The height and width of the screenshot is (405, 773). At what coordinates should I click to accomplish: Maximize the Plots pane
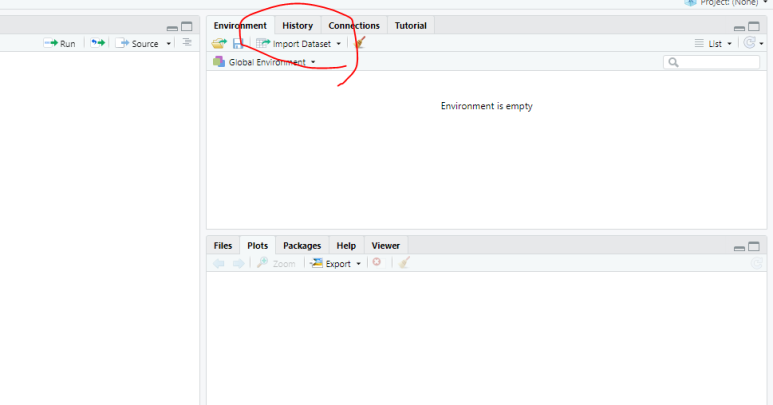[754, 246]
